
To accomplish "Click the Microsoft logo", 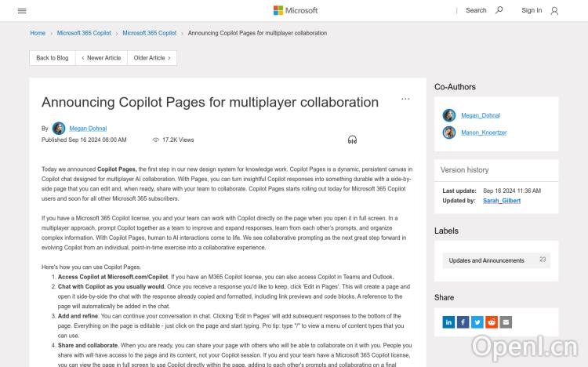I will click(295, 10).
